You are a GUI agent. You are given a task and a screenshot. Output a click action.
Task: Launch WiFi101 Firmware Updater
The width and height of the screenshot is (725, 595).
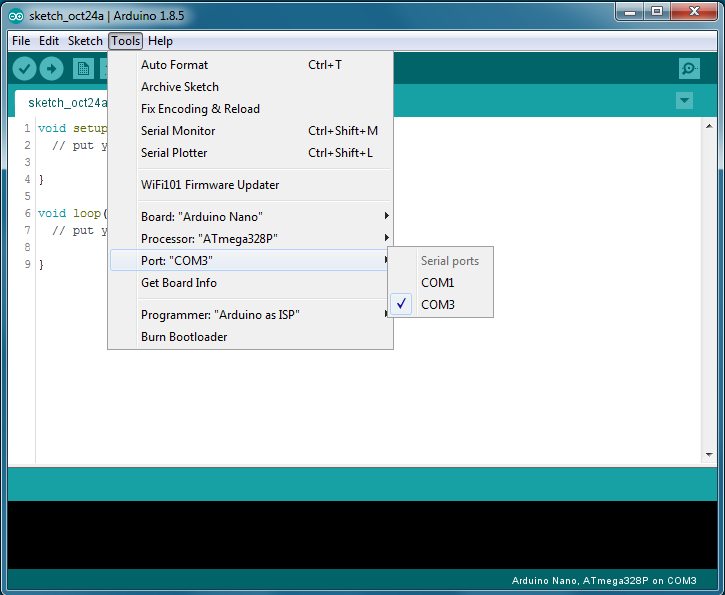(x=251, y=185)
